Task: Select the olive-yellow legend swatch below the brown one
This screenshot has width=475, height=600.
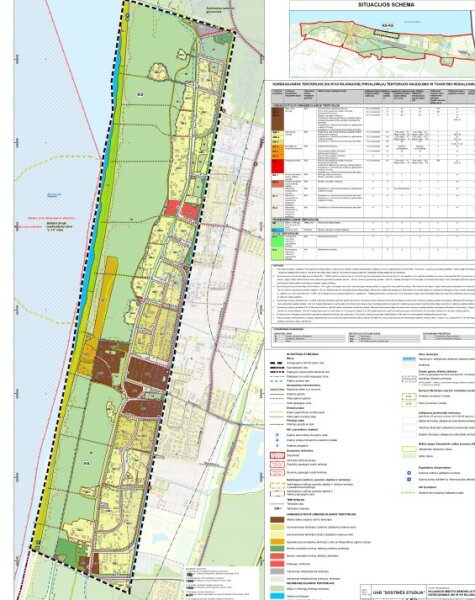Action: tap(277, 527)
